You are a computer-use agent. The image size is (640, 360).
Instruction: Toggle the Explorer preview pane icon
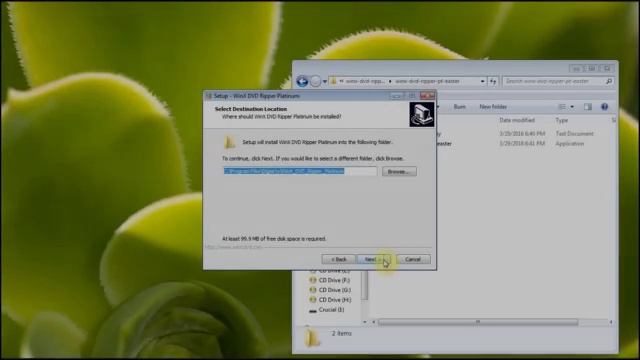(x=587, y=107)
